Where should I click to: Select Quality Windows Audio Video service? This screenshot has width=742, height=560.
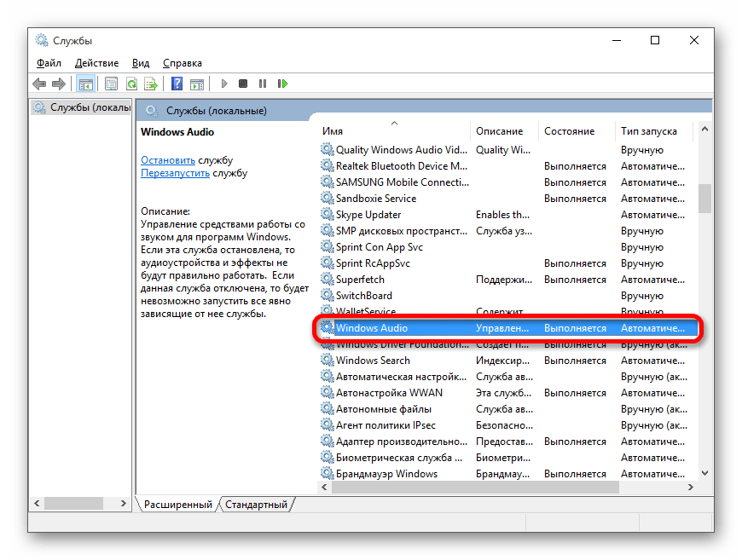[x=507, y=150]
